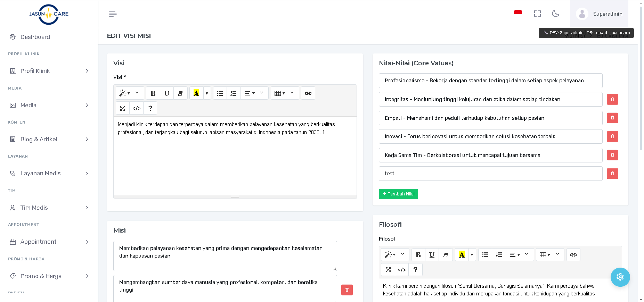The width and height of the screenshot is (644, 302).
Task: Toggle fullscreen mode in top header
Action: [537, 14]
